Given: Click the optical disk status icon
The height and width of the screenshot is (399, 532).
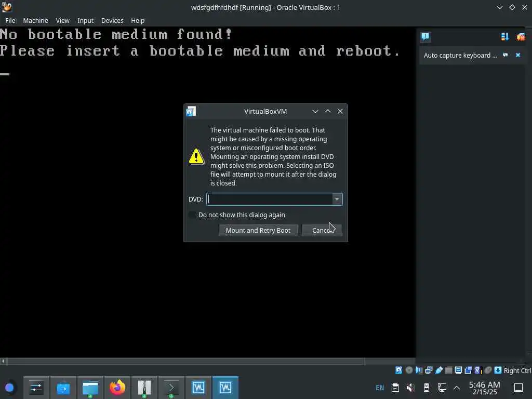Looking at the screenshot, I should click(409, 370).
